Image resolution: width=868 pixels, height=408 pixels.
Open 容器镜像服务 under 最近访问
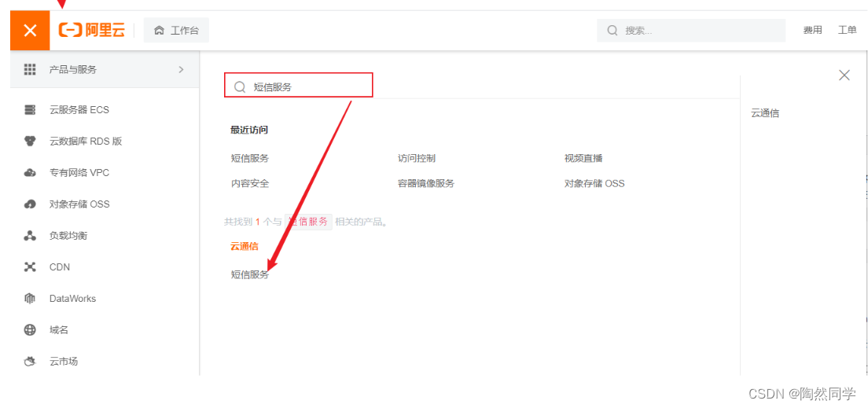(425, 183)
